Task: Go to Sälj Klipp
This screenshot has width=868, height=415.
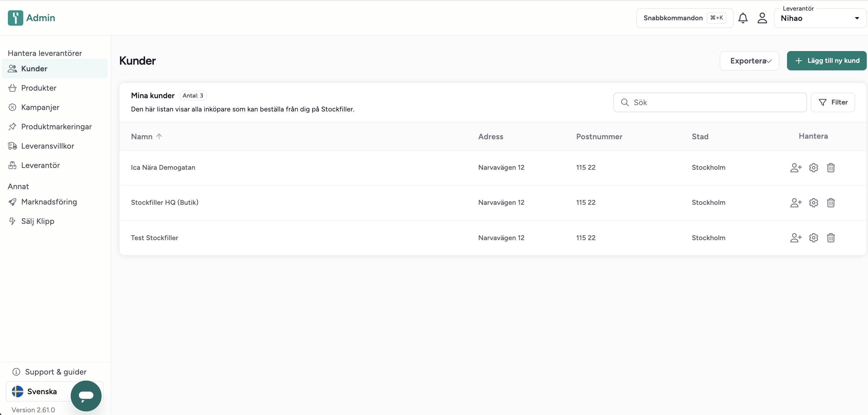Action: pyautogui.click(x=55, y=221)
